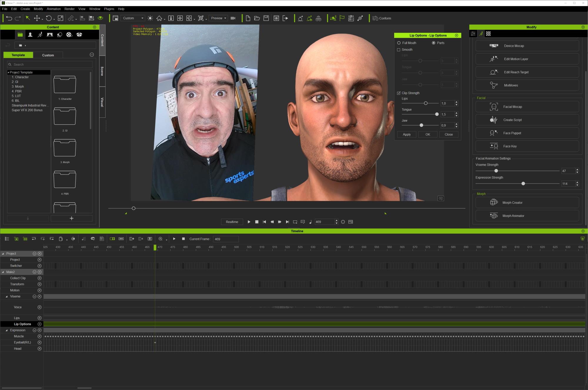The height and width of the screenshot is (390, 588).
Task: Click the green eye visibility icon in toolbar
Action: pos(101,18)
